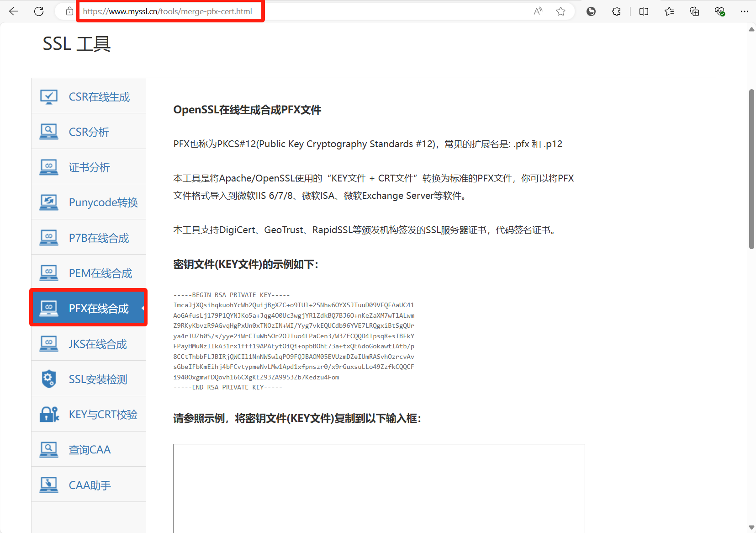Open the Collections icon in toolbar
Image resolution: width=756 pixels, height=533 pixels.
694,11
